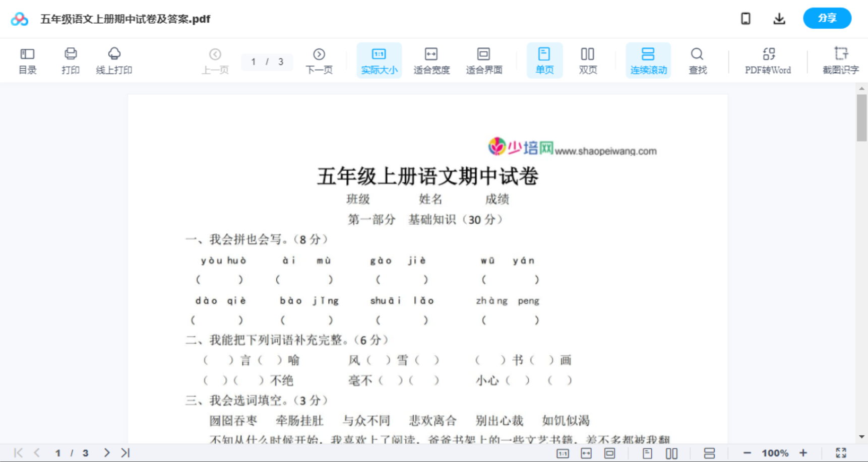Click the download icon at top right
Image resolution: width=868 pixels, height=462 pixels.
(779, 18)
